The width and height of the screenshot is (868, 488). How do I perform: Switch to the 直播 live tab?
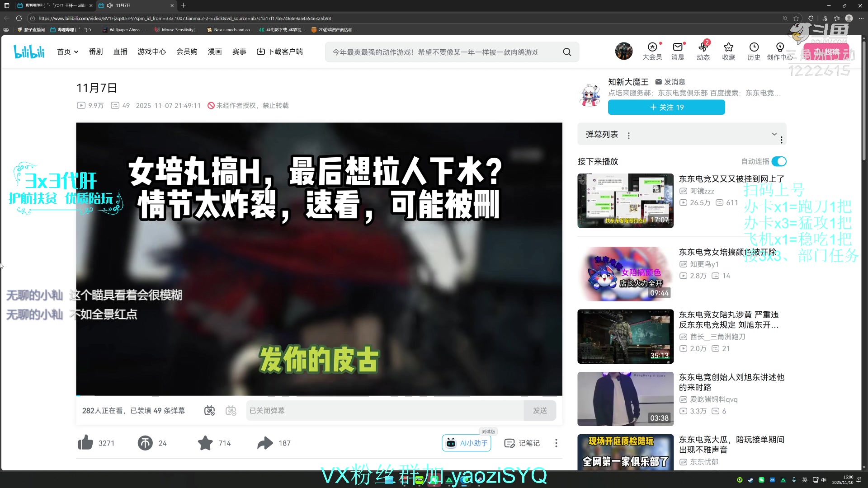click(x=120, y=52)
